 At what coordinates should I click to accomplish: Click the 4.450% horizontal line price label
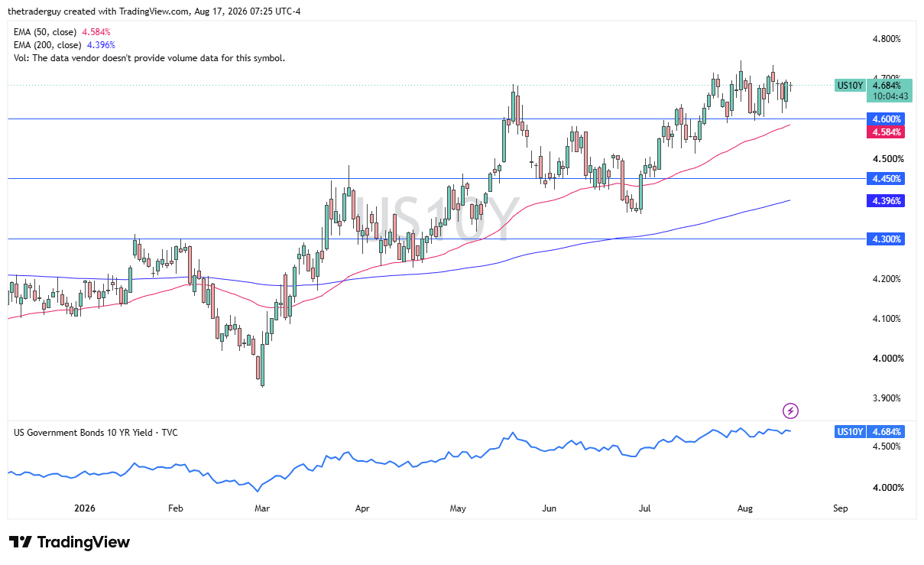pyautogui.click(x=887, y=179)
